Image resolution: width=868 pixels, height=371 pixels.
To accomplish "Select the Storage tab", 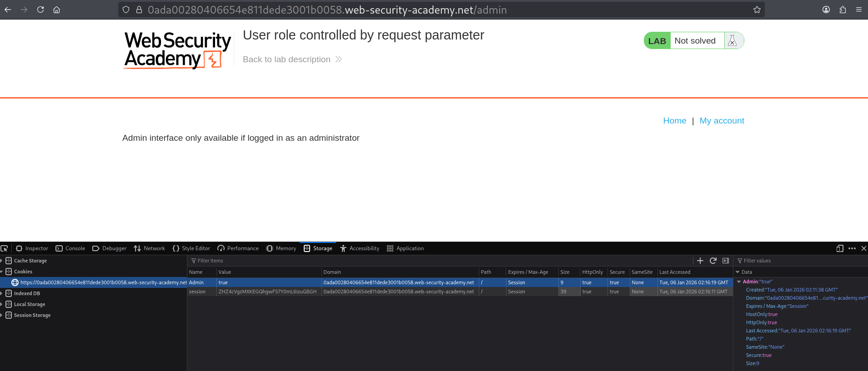I will pyautogui.click(x=318, y=248).
